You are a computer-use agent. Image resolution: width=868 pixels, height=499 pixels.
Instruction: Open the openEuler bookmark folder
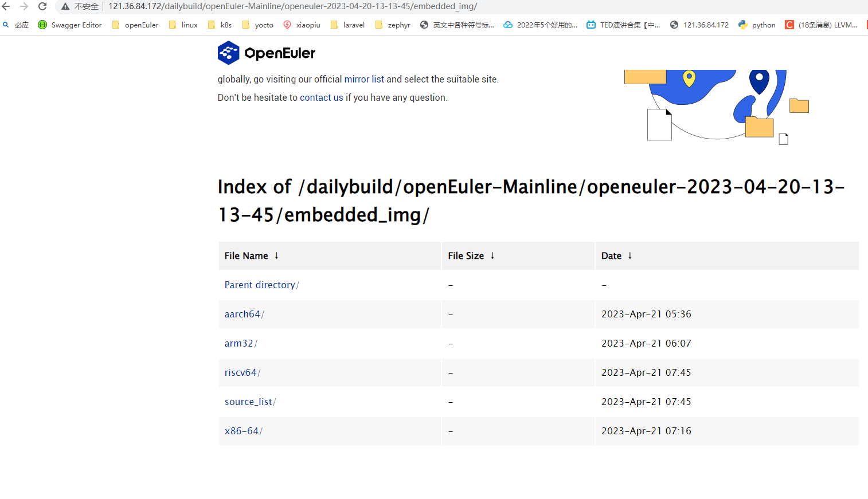[135, 25]
